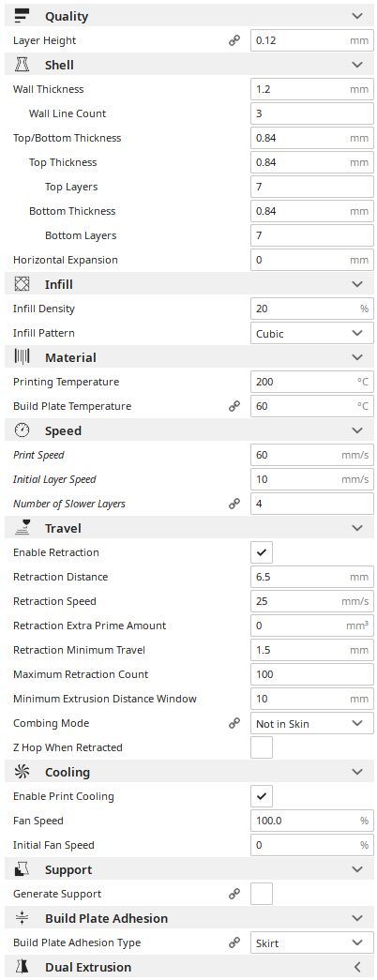Image resolution: width=377 pixels, height=980 pixels.
Task: Open the Build Plate Adhesion Type dropdown
Action: 312,942
